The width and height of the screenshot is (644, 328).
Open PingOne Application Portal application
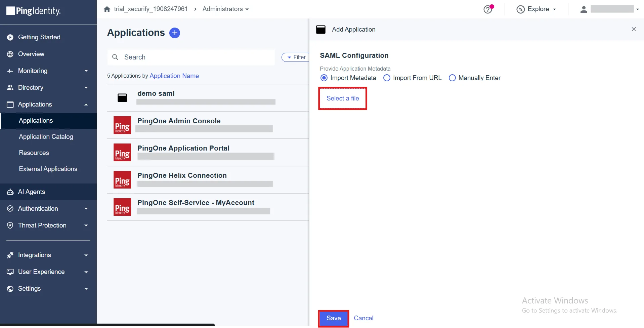tap(208, 152)
